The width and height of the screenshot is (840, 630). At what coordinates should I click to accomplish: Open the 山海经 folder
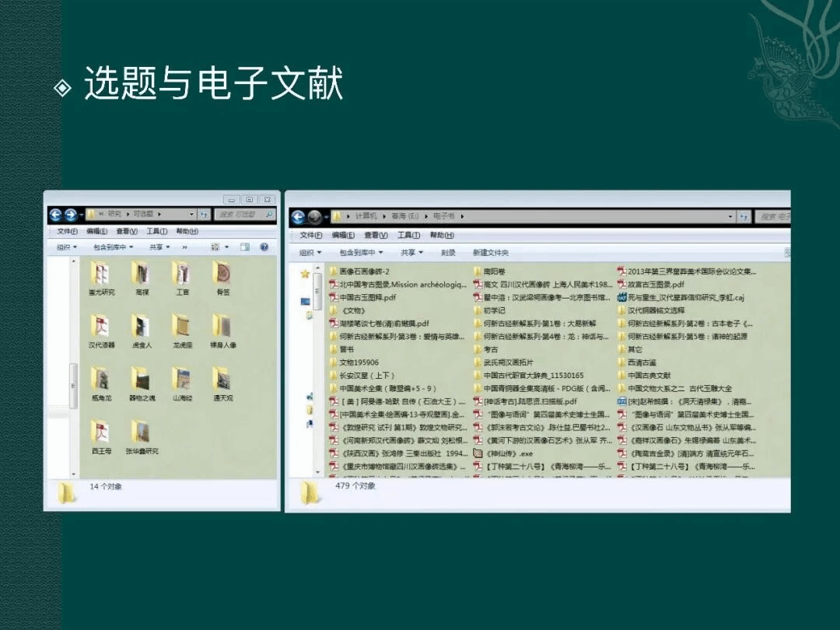(x=181, y=382)
